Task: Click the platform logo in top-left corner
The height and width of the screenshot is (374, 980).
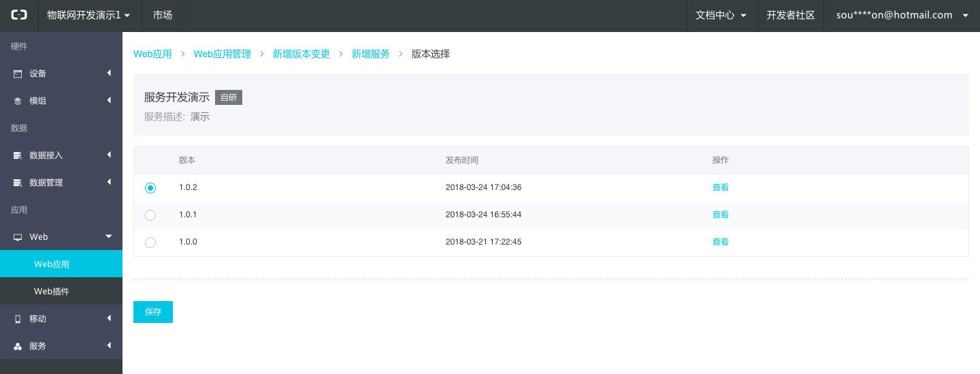Action: point(19,15)
